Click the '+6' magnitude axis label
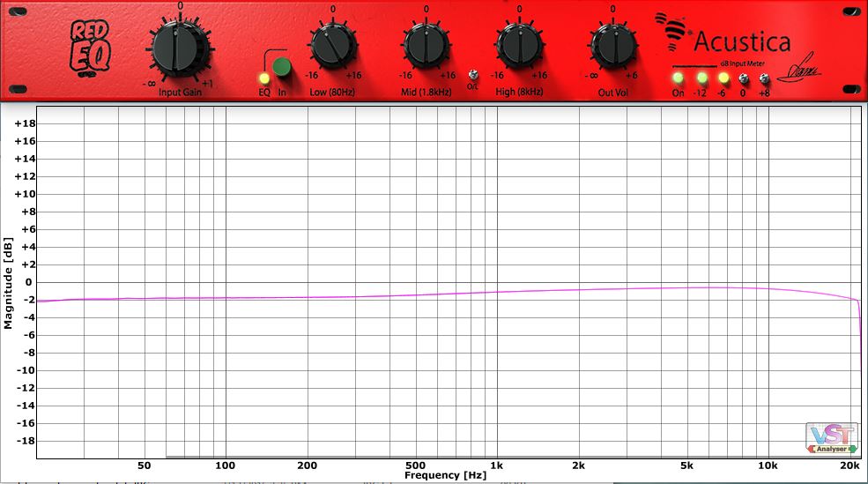This screenshot has width=868, height=484. (x=28, y=229)
